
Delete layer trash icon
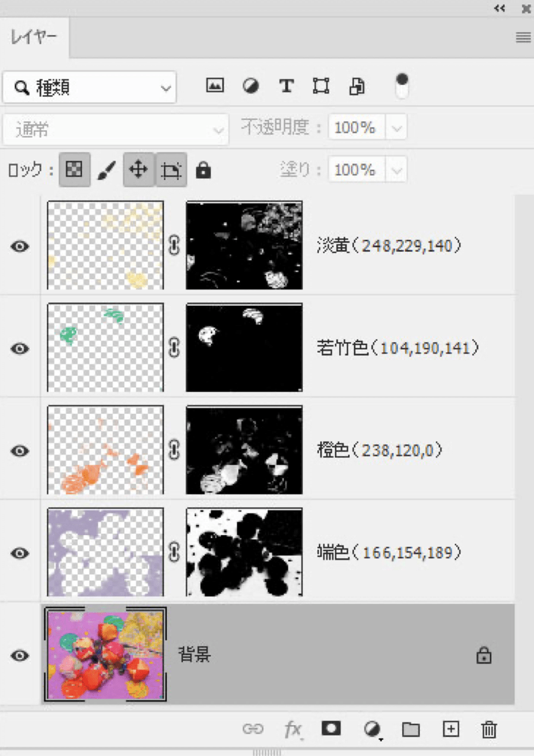[489, 729]
